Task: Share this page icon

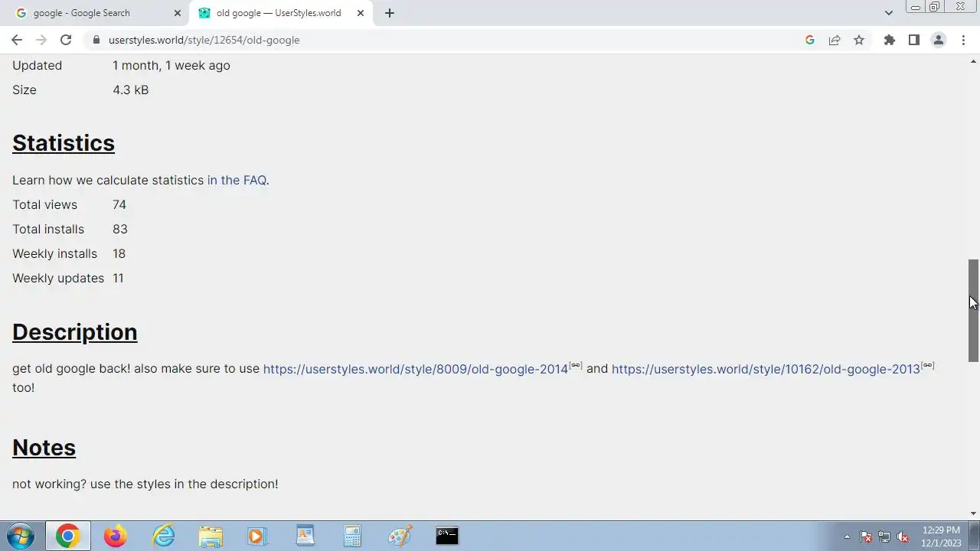Action: tap(835, 40)
